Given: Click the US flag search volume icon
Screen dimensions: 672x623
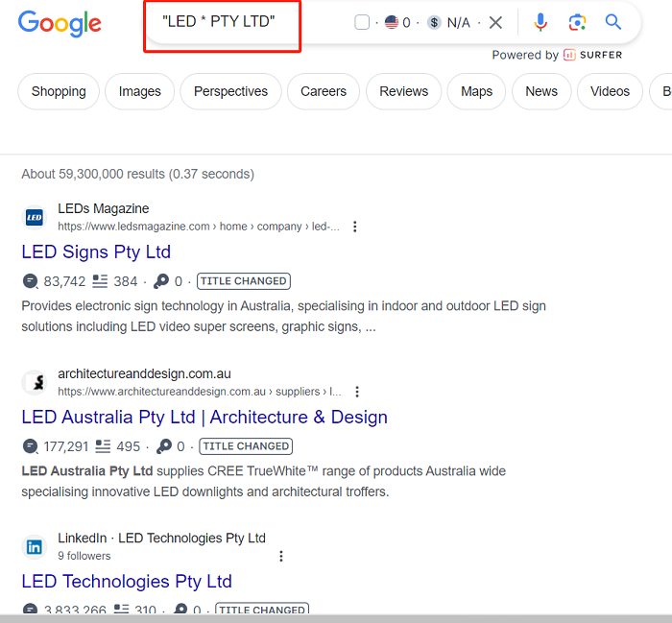Looking at the screenshot, I should pyautogui.click(x=392, y=22).
